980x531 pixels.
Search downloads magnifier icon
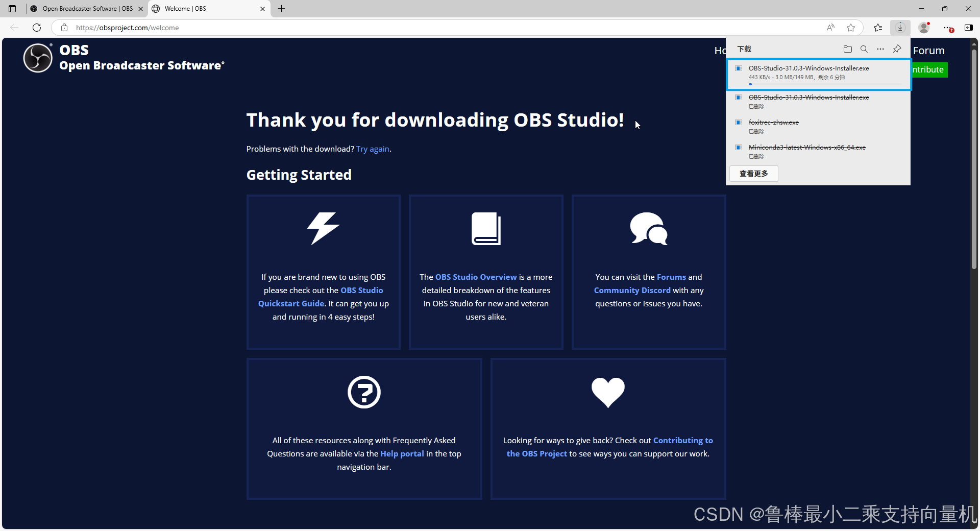(864, 49)
